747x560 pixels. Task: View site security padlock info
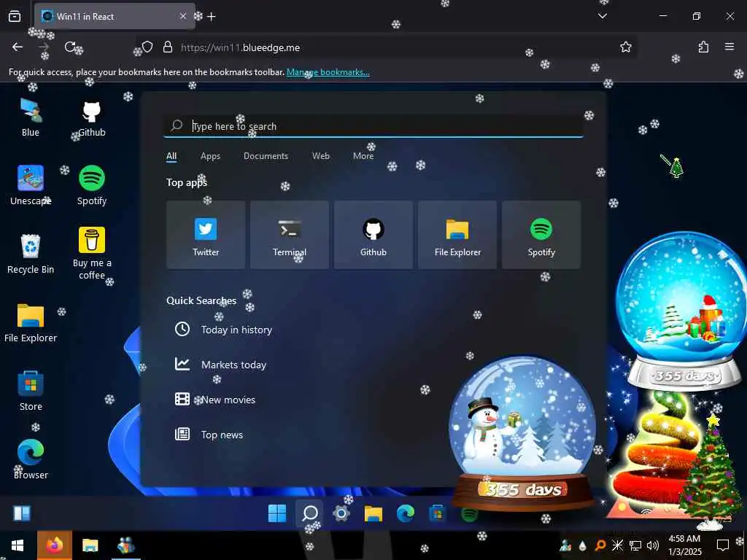(x=167, y=47)
